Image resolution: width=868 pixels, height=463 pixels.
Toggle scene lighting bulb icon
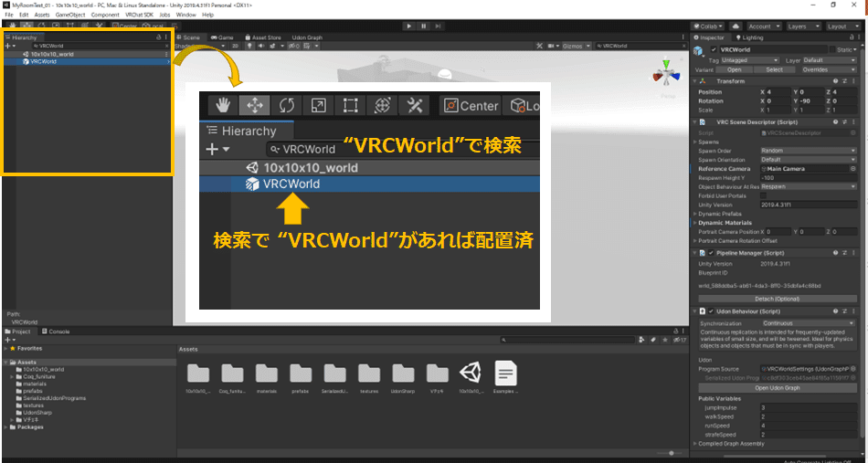249,46
